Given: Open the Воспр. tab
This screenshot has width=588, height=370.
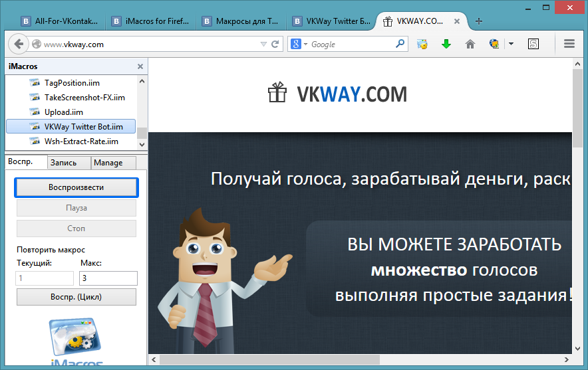Looking at the screenshot, I should pyautogui.click(x=25, y=162).
